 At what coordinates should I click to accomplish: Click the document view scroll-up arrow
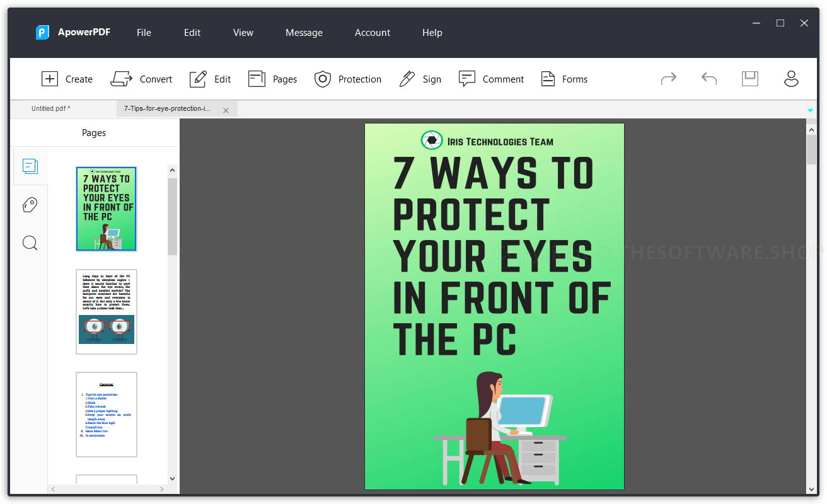pyautogui.click(x=812, y=129)
